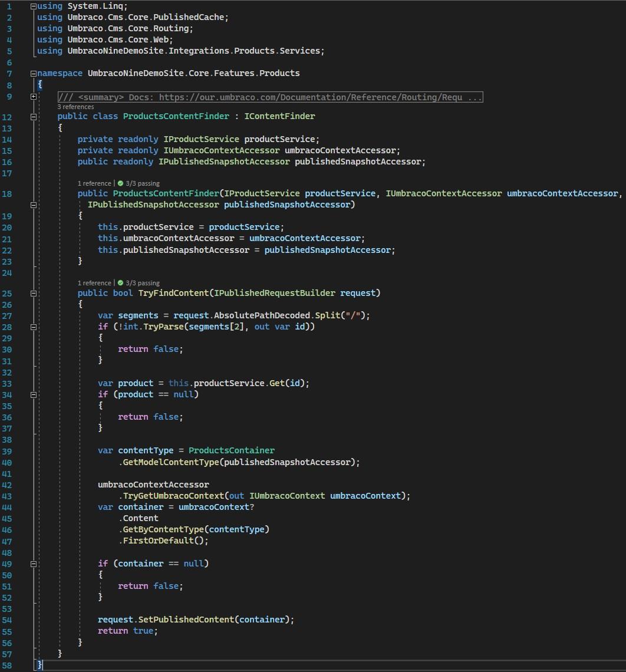Click IUmbracoContextAccessor type on line 15
The image size is (626, 672).
tap(222, 150)
